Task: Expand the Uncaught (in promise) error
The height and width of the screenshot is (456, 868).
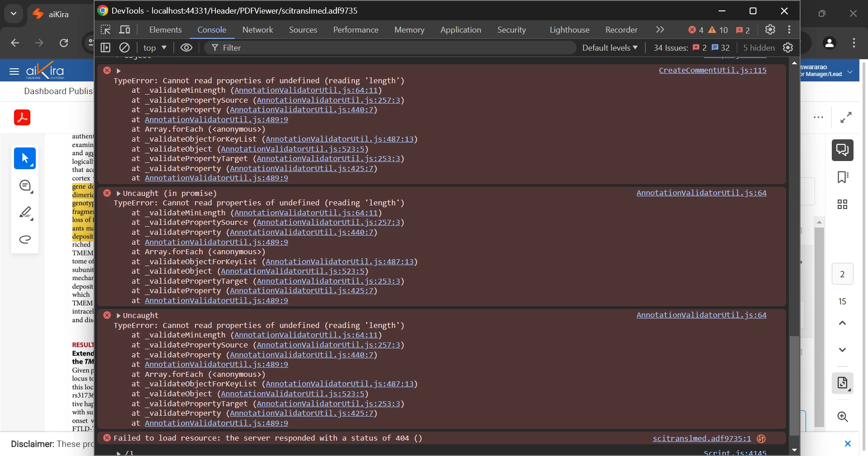Action: (x=119, y=193)
